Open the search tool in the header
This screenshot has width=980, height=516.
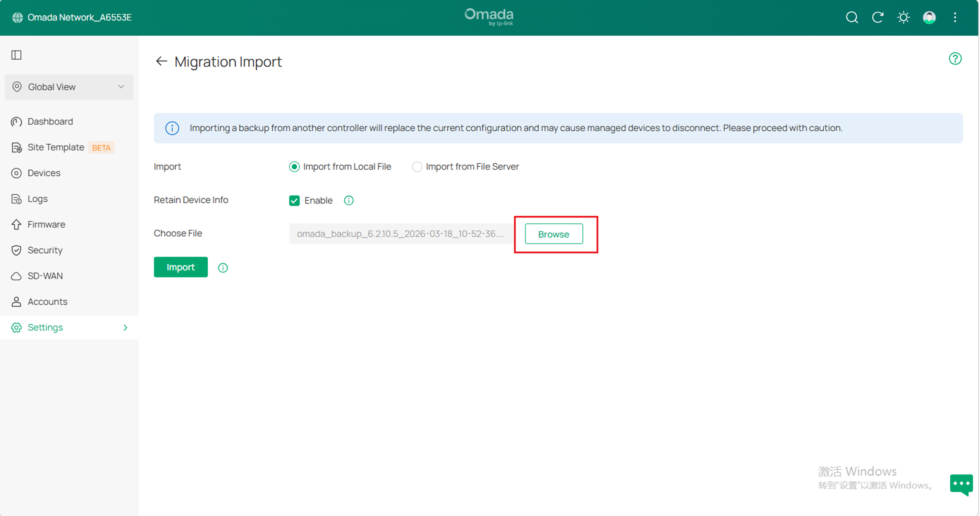pyautogui.click(x=852, y=18)
